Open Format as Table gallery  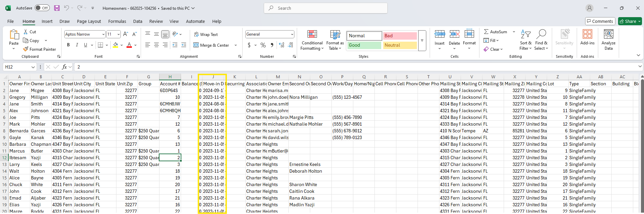[335, 40]
